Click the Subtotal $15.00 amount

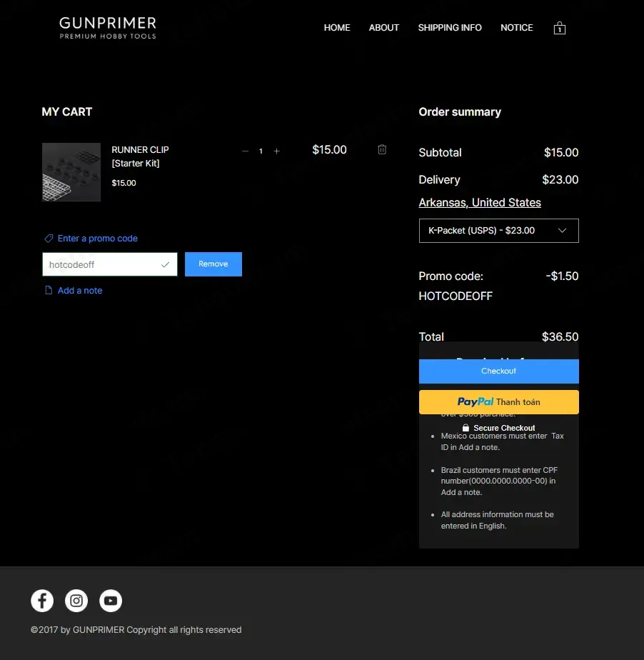click(561, 152)
